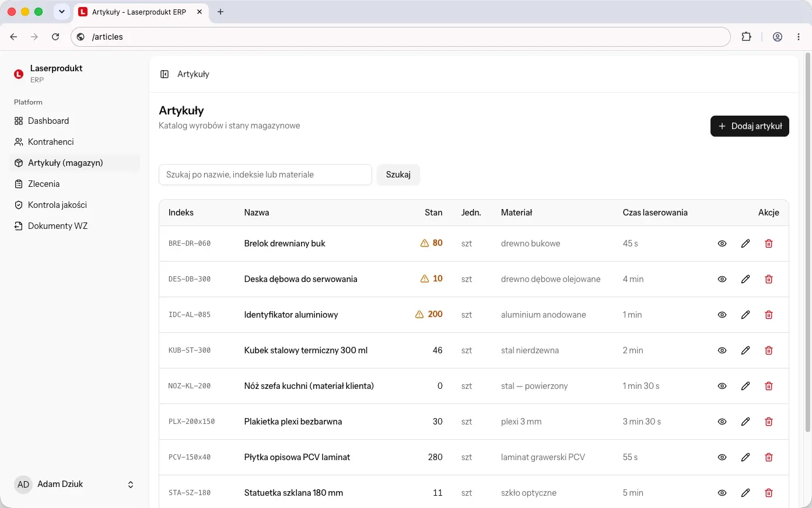The image size is (812, 508).
Task: View Plakietka plexi bezbarwna details
Action: click(722, 422)
